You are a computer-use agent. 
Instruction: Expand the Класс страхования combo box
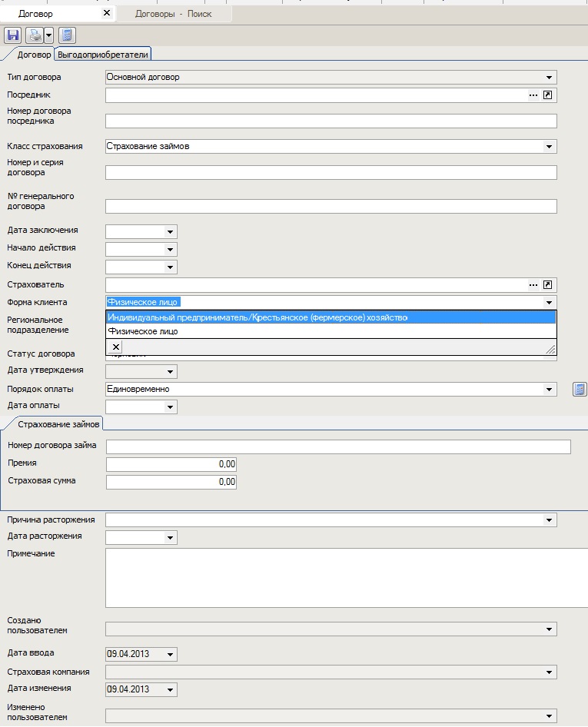(x=549, y=147)
